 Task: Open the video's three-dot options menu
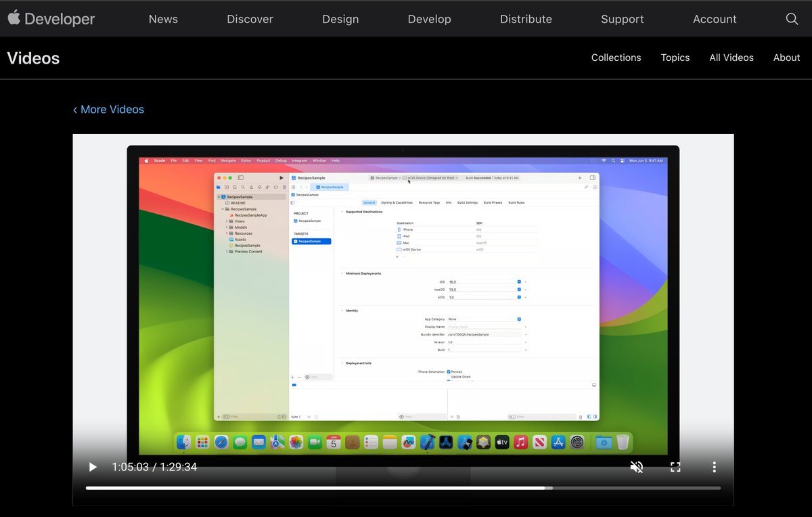pos(713,467)
